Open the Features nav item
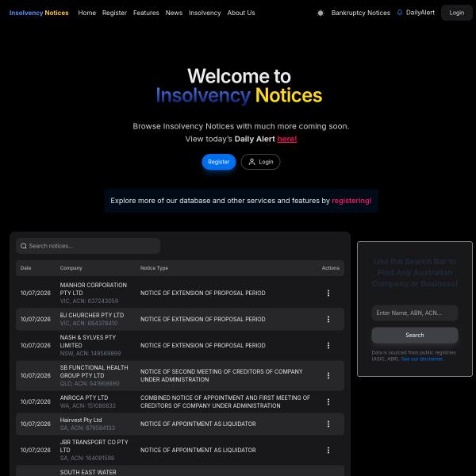The width and height of the screenshot is (476, 476). (146, 13)
